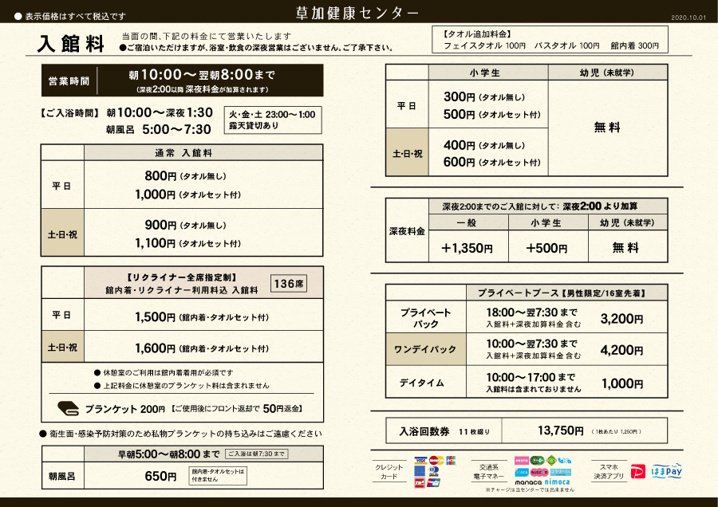Click the クレジットカード label
Image resolution: width=718 pixels, height=507 pixels.
(389, 472)
